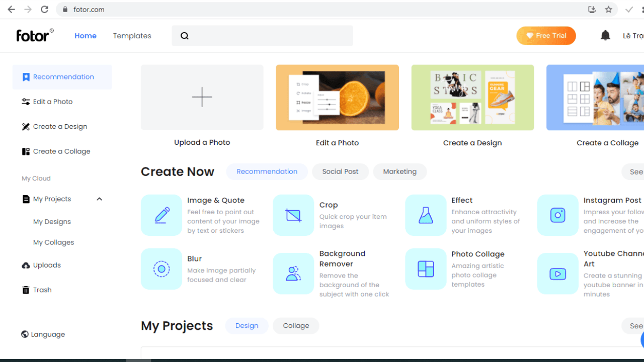The height and width of the screenshot is (362, 644).
Task: Click the Blur tool icon
Action: pos(162,268)
